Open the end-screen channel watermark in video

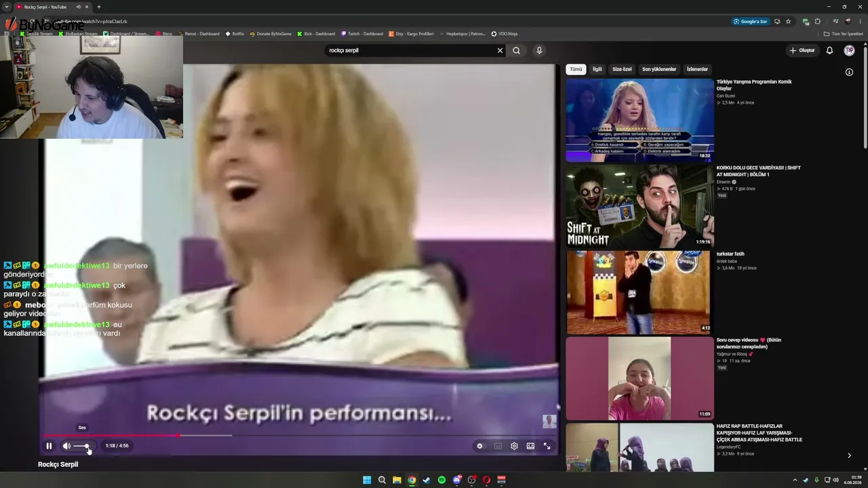(x=549, y=422)
